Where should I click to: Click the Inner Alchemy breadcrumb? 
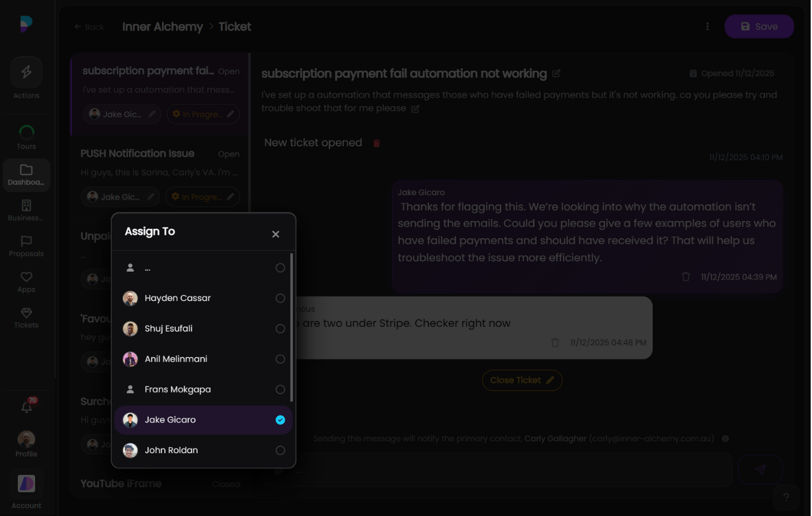point(163,27)
